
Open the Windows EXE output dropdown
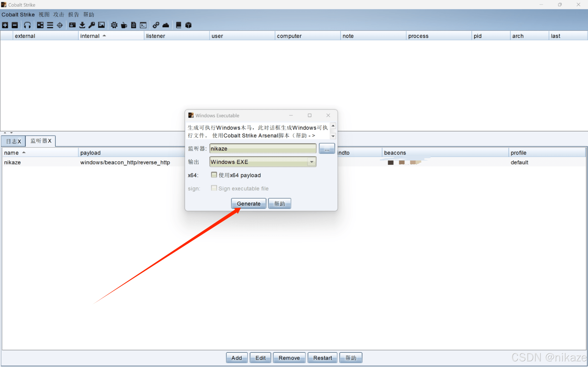[x=311, y=162]
